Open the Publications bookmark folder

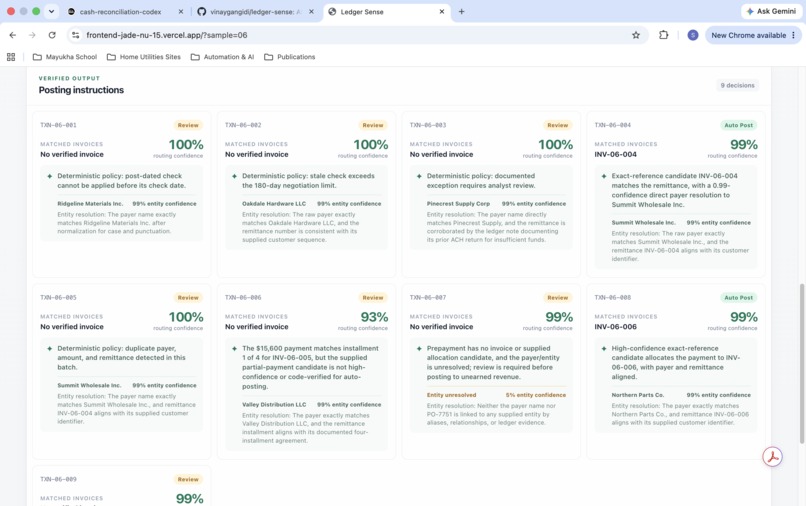(x=290, y=57)
